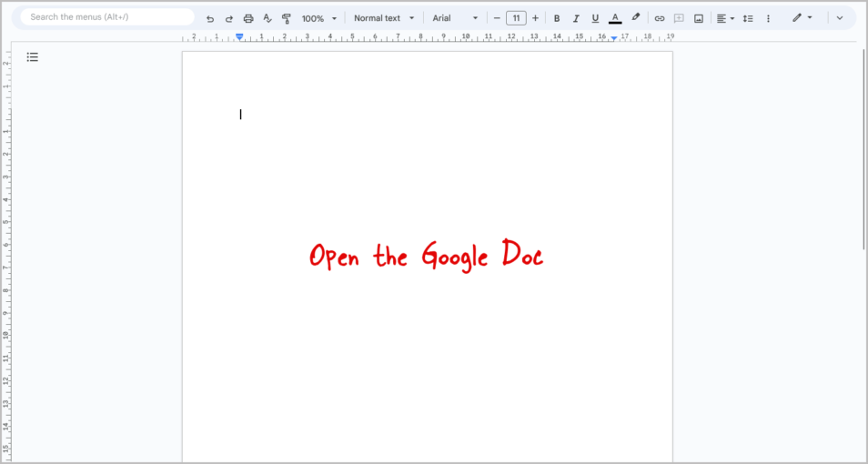The height and width of the screenshot is (464, 868).
Task: Print the document using printer icon
Action: 248,18
